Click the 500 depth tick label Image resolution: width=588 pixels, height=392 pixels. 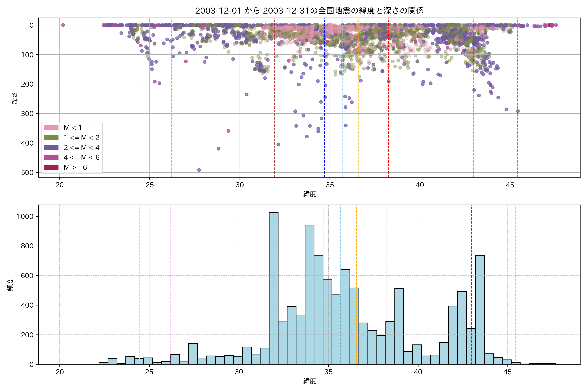[x=27, y=173]
